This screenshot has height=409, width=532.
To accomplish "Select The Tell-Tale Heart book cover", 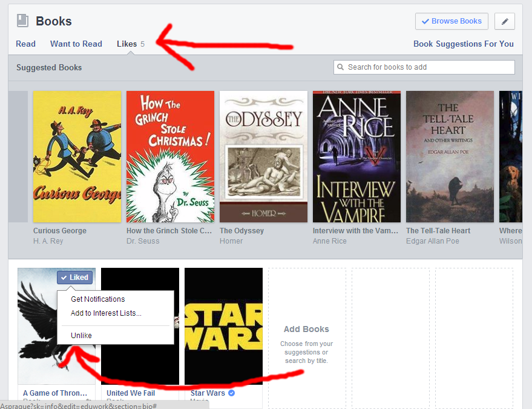I will pyautogui.click(x=450, y=156).
